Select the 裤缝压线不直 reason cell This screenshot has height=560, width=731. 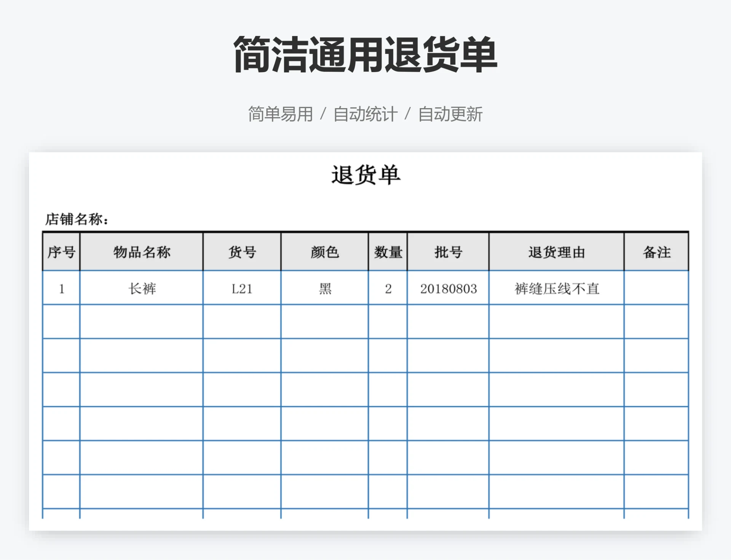pyautogui.click(x=557, y=289)
